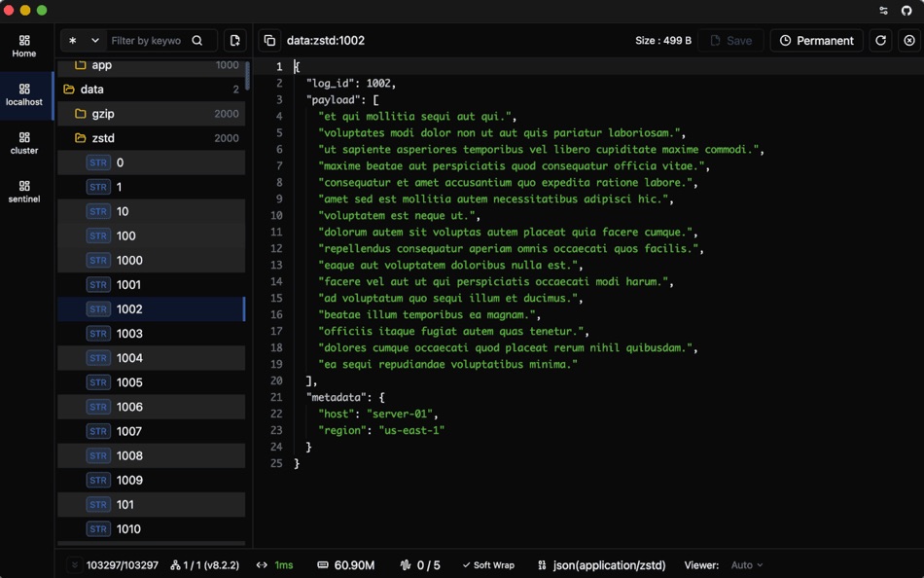The image size is (924, 578).
Task: Click the reload key value icon
Action: point(880,41)
